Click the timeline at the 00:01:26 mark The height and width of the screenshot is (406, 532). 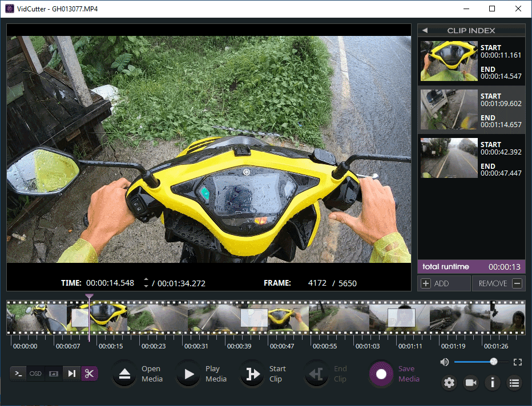coord(495,346)
